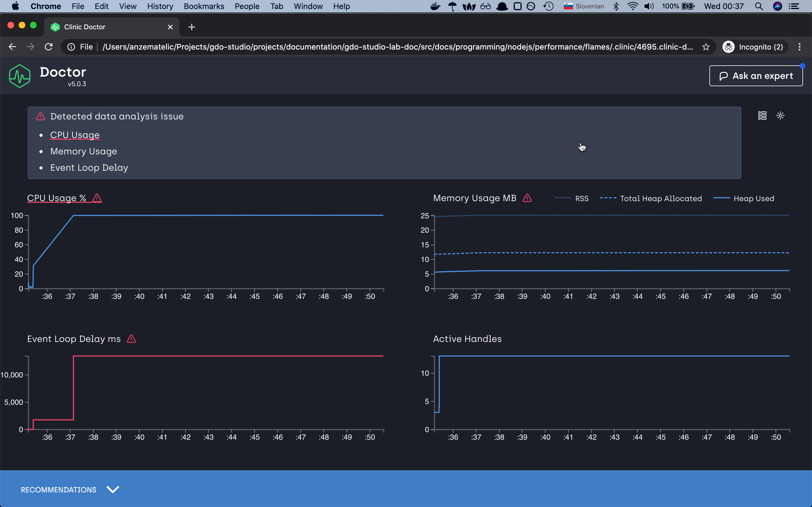Click the address bar file path
The width and height of the screenshot is (812, 507).
click(x=397, y=47)
